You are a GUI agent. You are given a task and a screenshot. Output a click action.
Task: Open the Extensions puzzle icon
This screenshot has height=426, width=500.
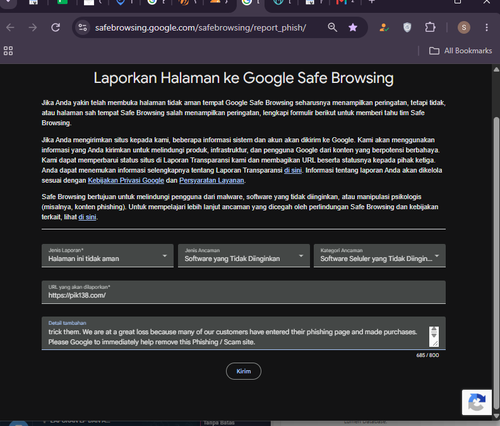430,27
